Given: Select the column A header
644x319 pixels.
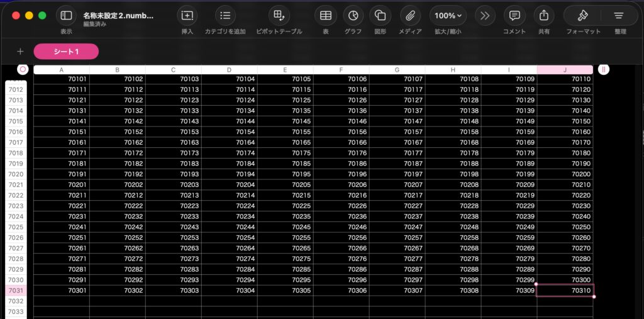Looking at the screenshot, I should [x=62, y=70].
